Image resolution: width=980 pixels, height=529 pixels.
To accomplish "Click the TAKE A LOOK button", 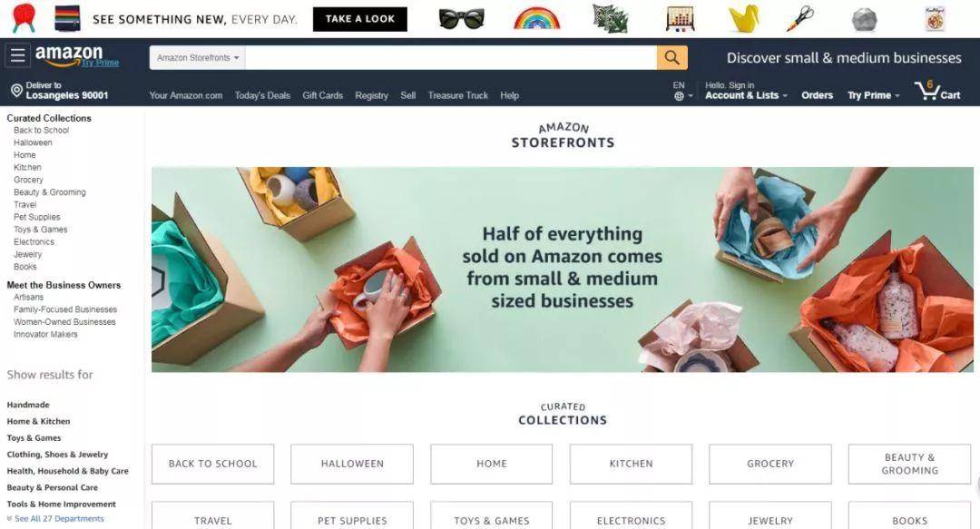I will point(360,19).
